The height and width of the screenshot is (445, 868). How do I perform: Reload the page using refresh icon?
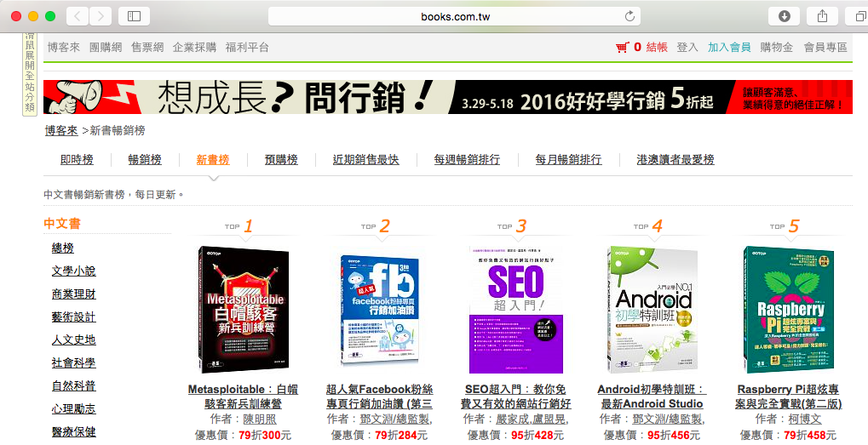[629, 16]
